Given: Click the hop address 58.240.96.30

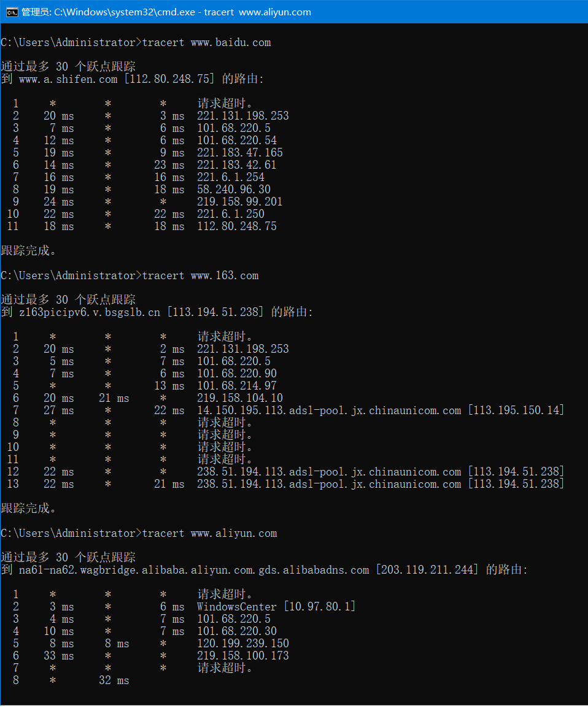Looking at the screenshot, I should [234, 190].
